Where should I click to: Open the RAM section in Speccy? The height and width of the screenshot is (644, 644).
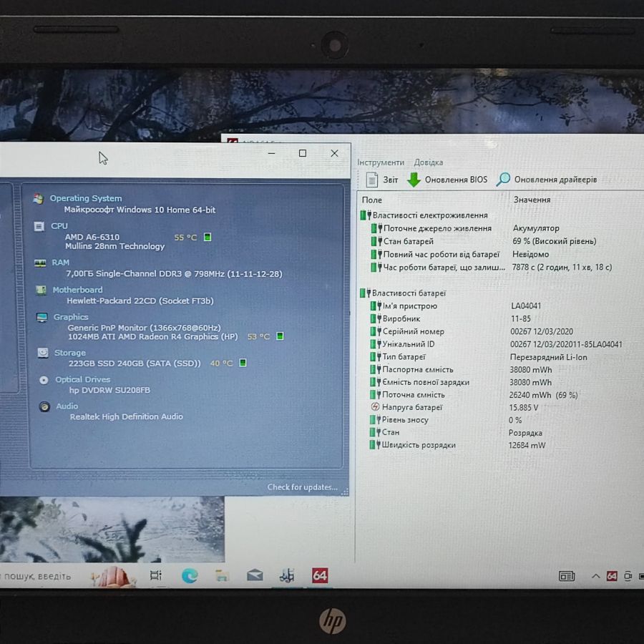click(x=60, y=263)
